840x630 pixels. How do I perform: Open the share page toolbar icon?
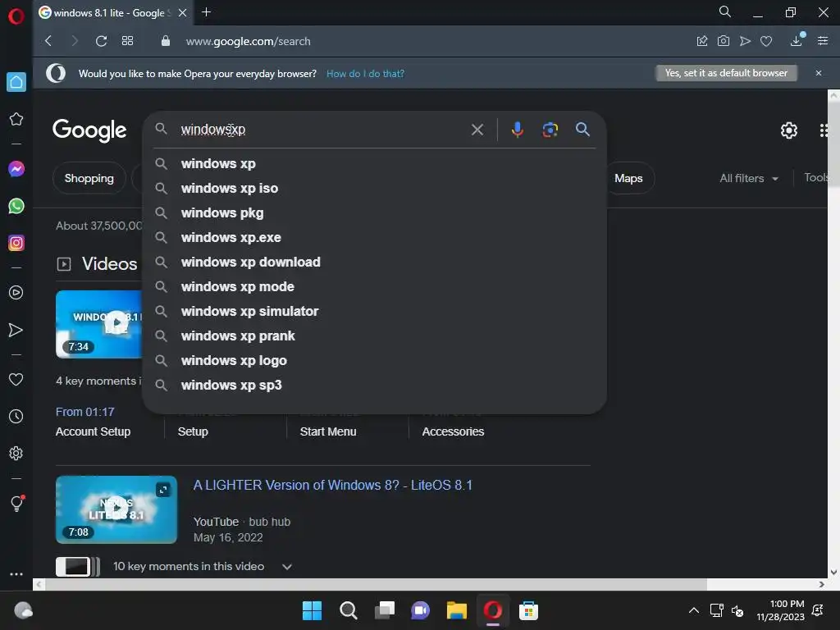point(702,41)
